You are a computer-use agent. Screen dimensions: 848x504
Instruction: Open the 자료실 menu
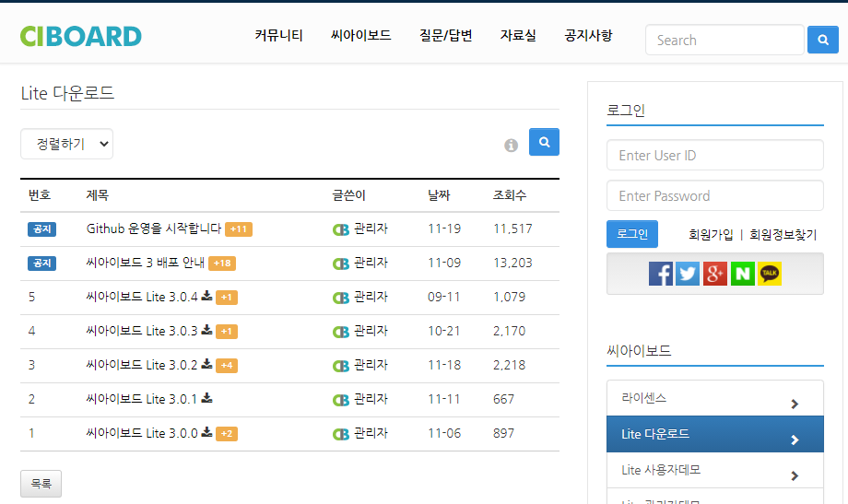pos(518,36)
